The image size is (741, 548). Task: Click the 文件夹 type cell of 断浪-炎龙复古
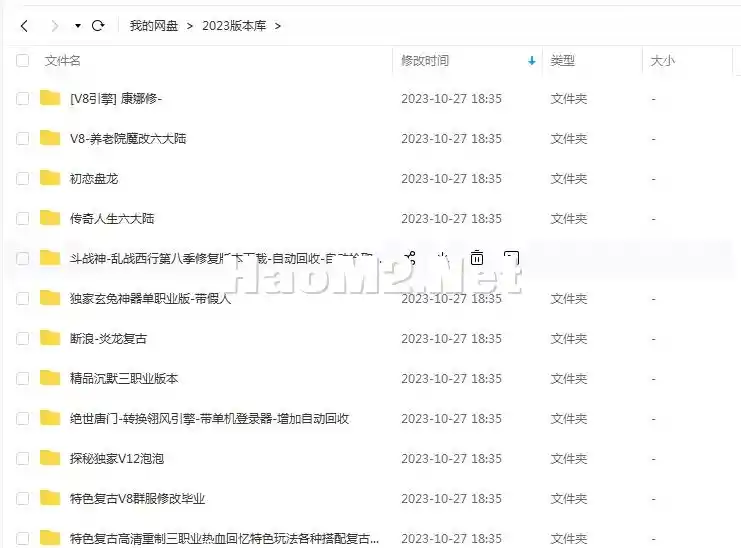[x=569, y=338]
